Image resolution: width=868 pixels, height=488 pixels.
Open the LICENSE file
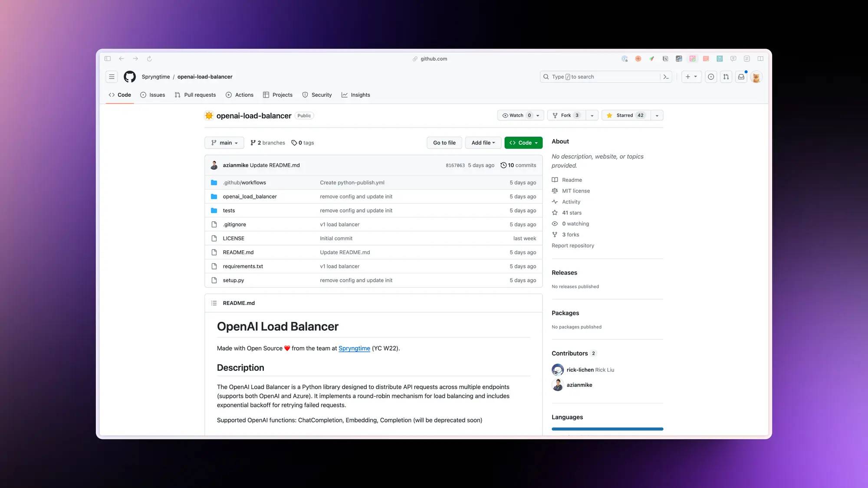click(x=233, y=239)
